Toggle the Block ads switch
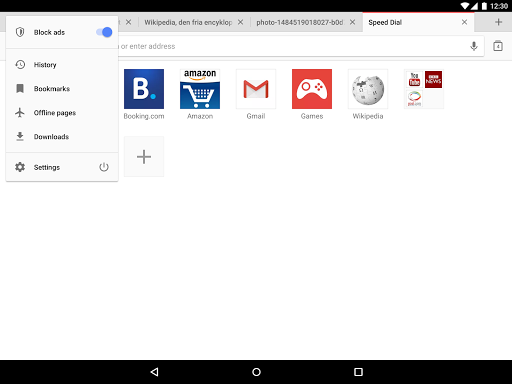 click(104, 32)
